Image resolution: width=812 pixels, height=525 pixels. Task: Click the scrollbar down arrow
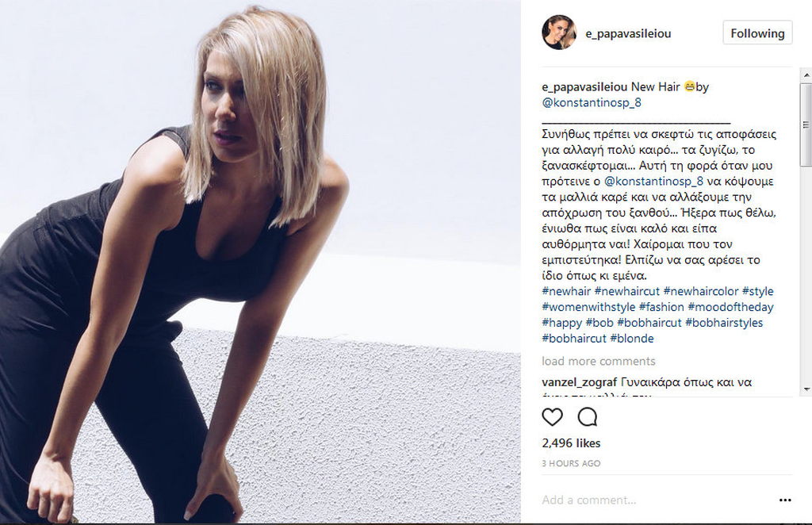pyautogui.click(x=806, y=389)
